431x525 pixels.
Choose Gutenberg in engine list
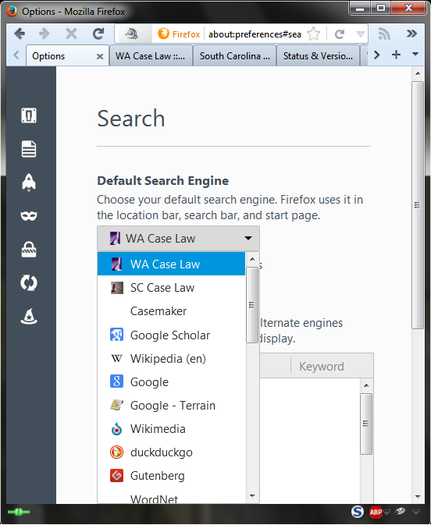[x=171, y=476]
